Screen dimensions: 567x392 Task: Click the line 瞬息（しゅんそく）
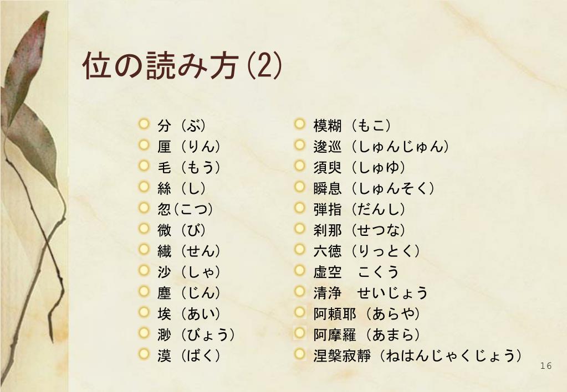tap(374, 189)
